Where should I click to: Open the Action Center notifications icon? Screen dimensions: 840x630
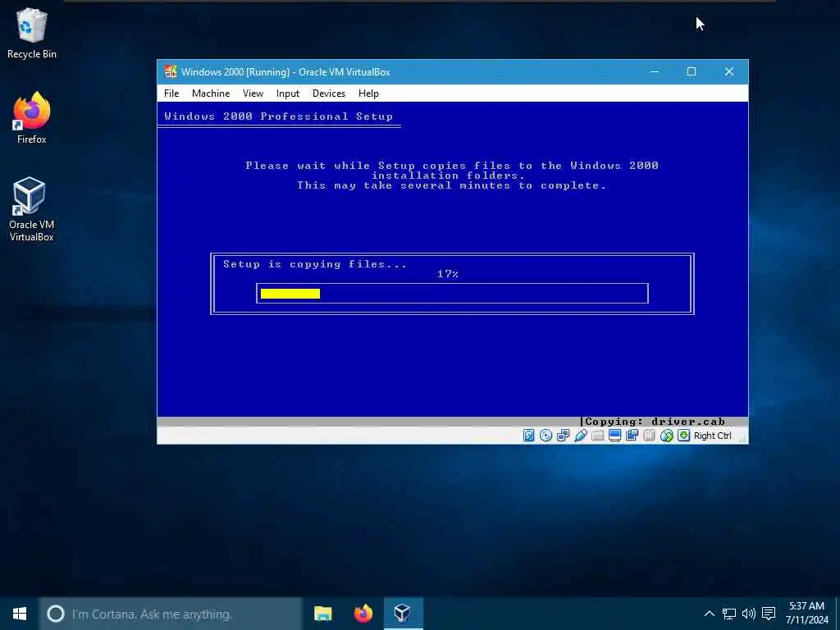(x=769, y=614)
